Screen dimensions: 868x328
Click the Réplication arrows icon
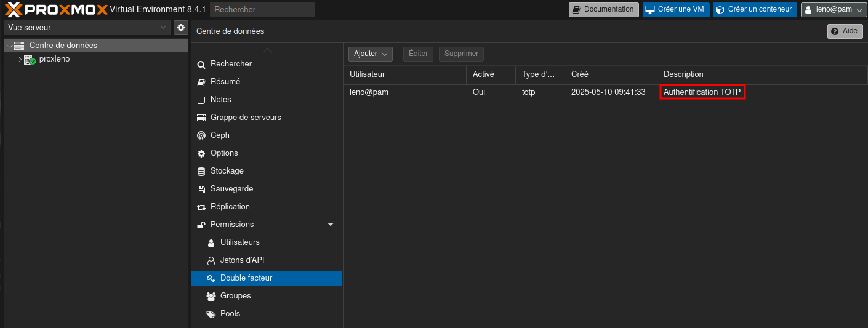click(x=201, y=207)
